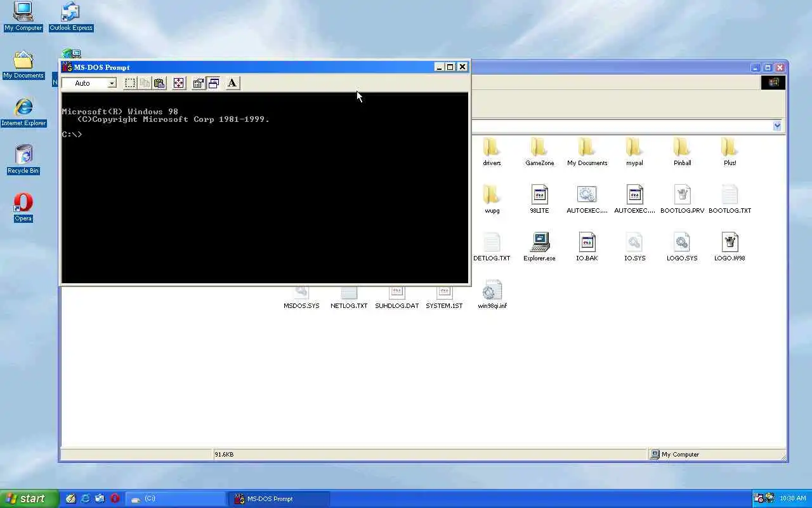
Task: Open the Font settings (A) button
Action: (232, 83)
